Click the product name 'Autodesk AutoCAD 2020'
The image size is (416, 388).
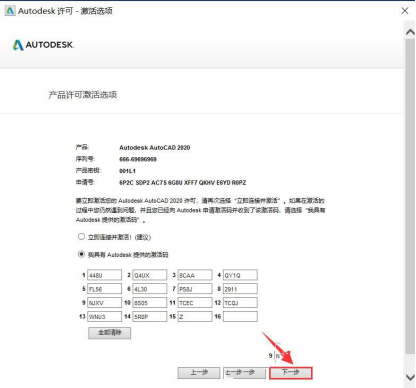[x=155, y=147]
